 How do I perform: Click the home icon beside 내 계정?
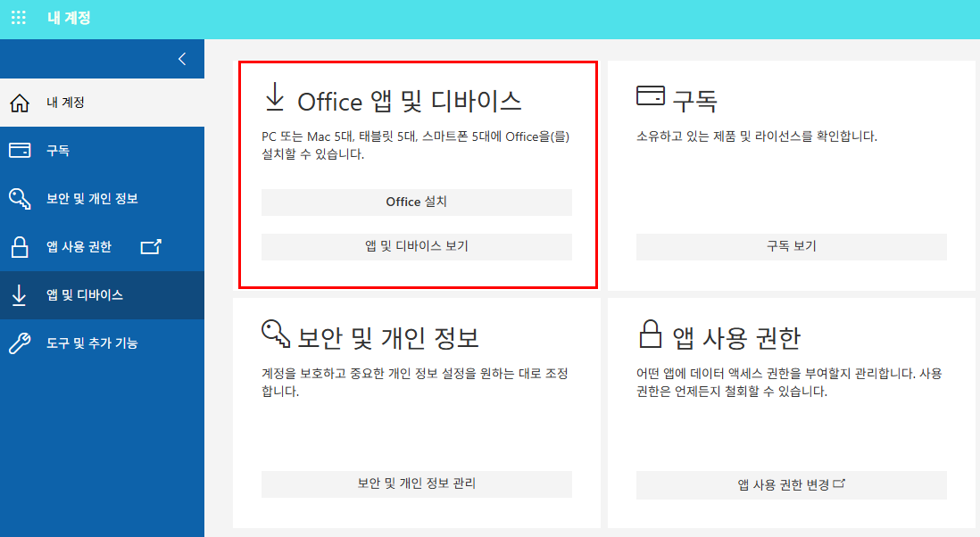click(x=20, y=103)
